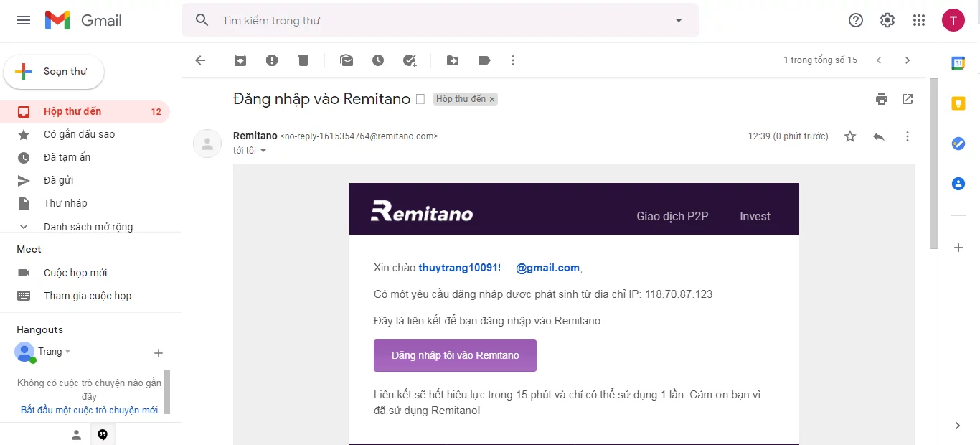
Task: Click the search magnifier icon
Action: (x=202, y=20)
